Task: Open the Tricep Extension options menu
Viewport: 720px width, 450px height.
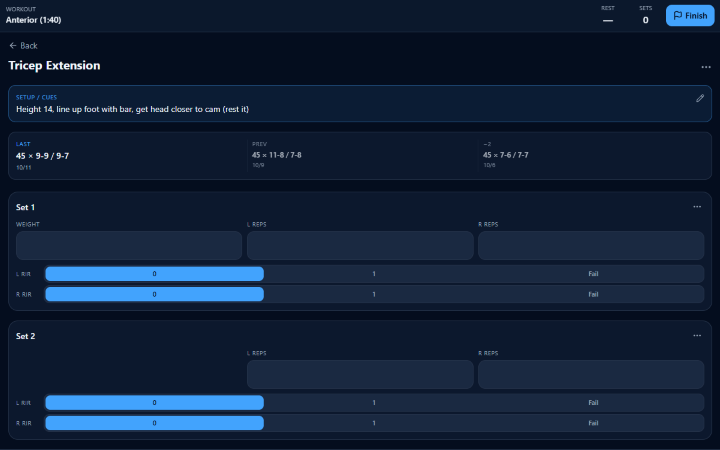Action: pyautogui.click(x=706, y=67)
